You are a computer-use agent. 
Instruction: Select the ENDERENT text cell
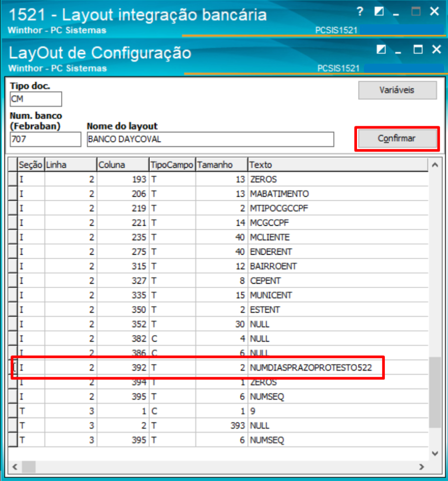pos(338,252)
